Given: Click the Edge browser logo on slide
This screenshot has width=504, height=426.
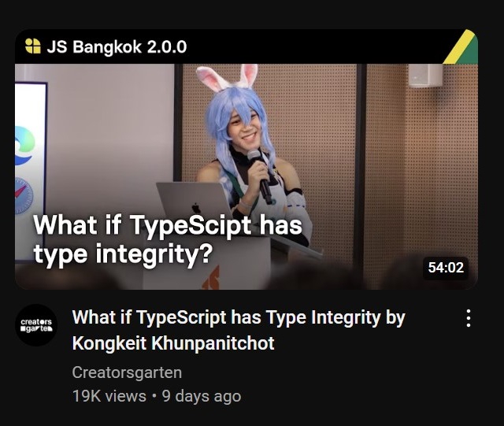Looking at the screenshot, I should coord(24,146).
